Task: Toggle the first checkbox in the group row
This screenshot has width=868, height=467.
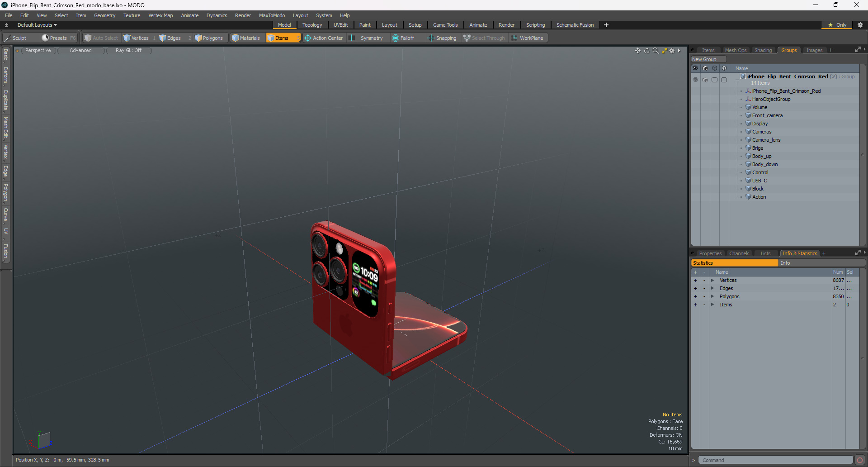Action: (x=714, y=80)
